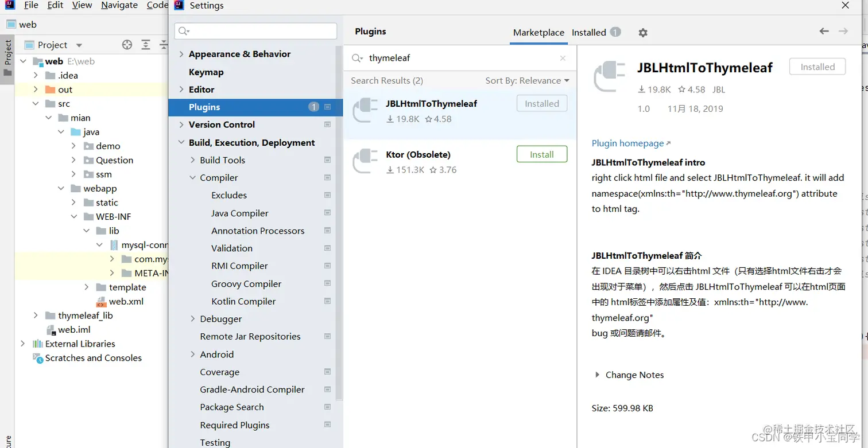Select the Excludes compiler setting
This screenshot has width=868, height=448.
coord(229,195)
